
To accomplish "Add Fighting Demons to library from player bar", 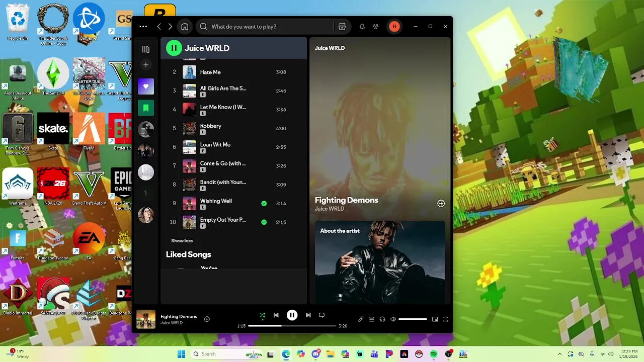I will [x=207, y=319].
